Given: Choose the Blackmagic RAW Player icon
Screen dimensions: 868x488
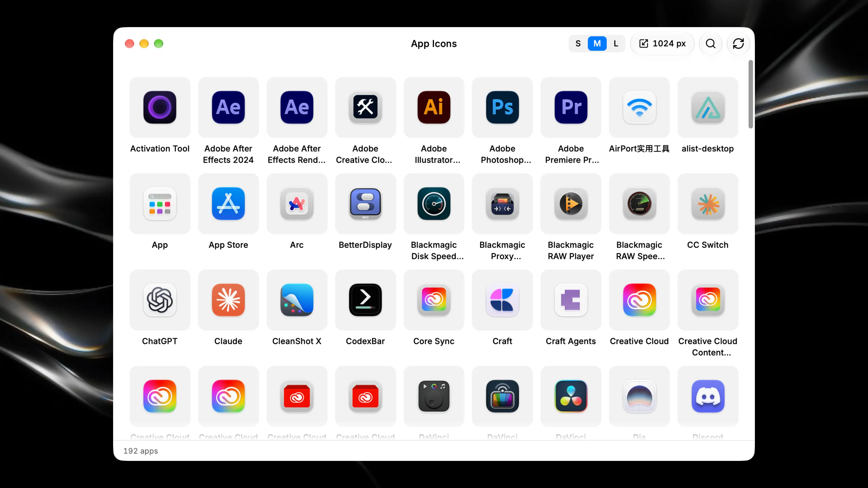Looking at the screenshot, I should tap(571, 203).
